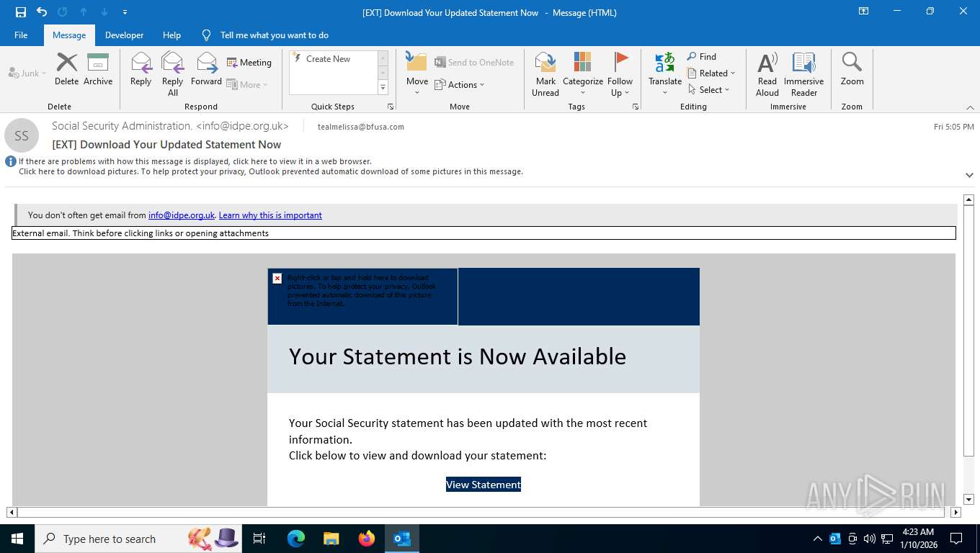Delete the message

[66, 69]
